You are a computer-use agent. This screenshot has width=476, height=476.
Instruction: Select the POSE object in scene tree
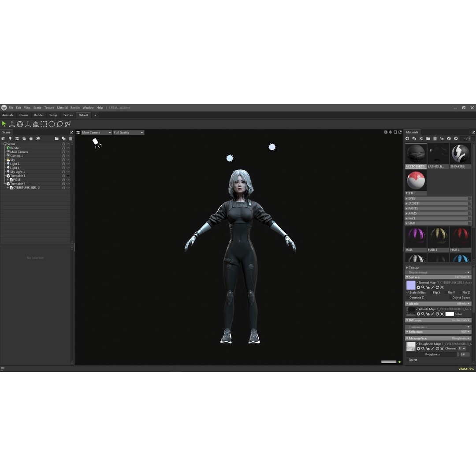pyautogui.click(x=17, y=180)
